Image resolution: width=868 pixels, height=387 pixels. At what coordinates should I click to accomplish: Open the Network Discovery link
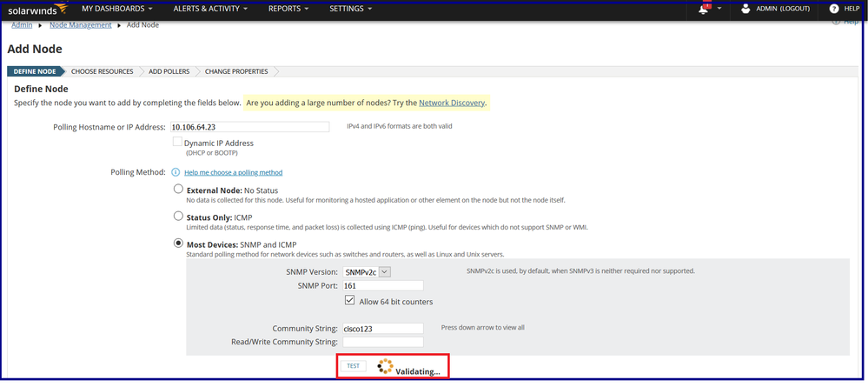click(452, 103)
